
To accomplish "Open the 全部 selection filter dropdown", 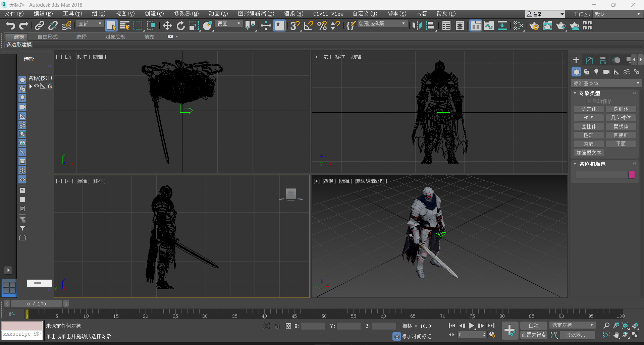I will [90, 24].
